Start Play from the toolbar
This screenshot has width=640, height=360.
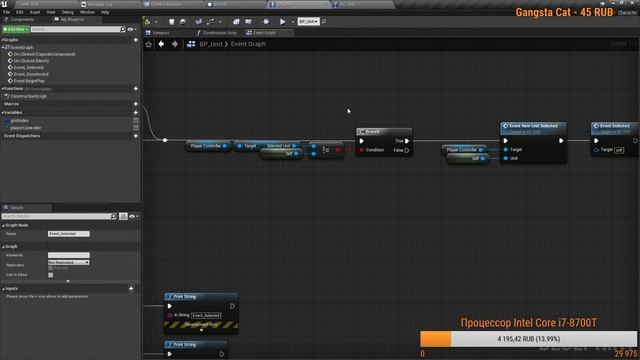[x=282, y=22]
